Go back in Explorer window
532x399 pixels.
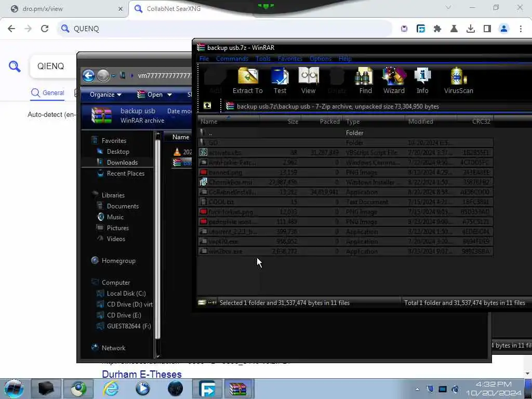[x=89, y=76]
